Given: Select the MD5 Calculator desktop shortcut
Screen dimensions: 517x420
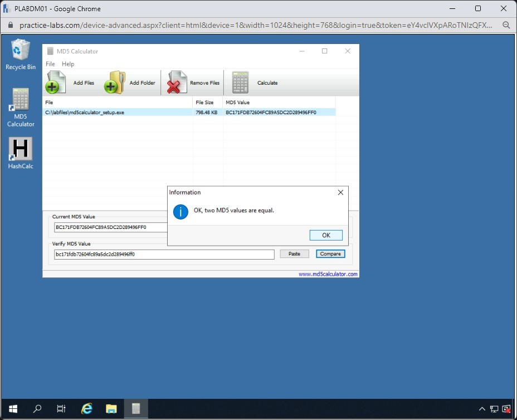Looking at the screenshot, I should coord(21,102).
